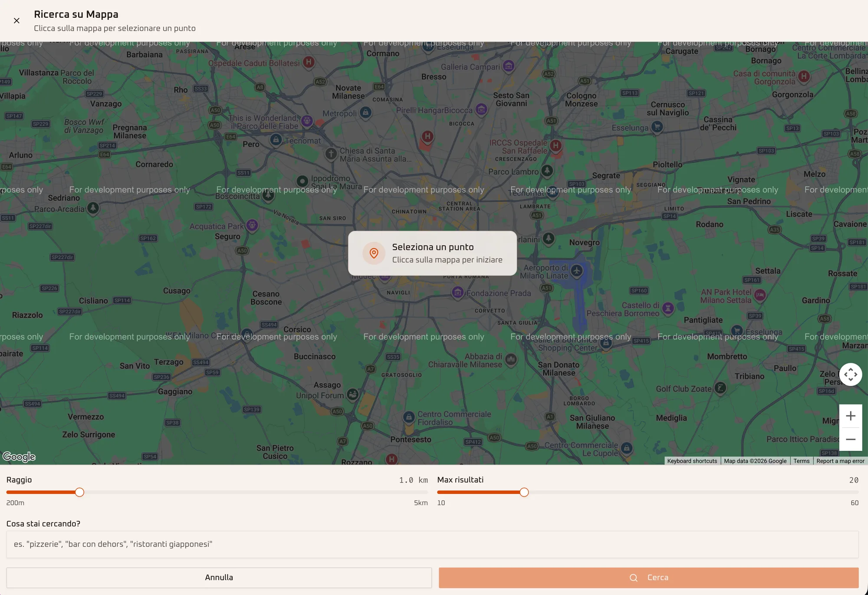This screenshot has width=868, height=595.
Task: Select the Abbazia di Chiaravalle Milanese marker
Action: 511,359
